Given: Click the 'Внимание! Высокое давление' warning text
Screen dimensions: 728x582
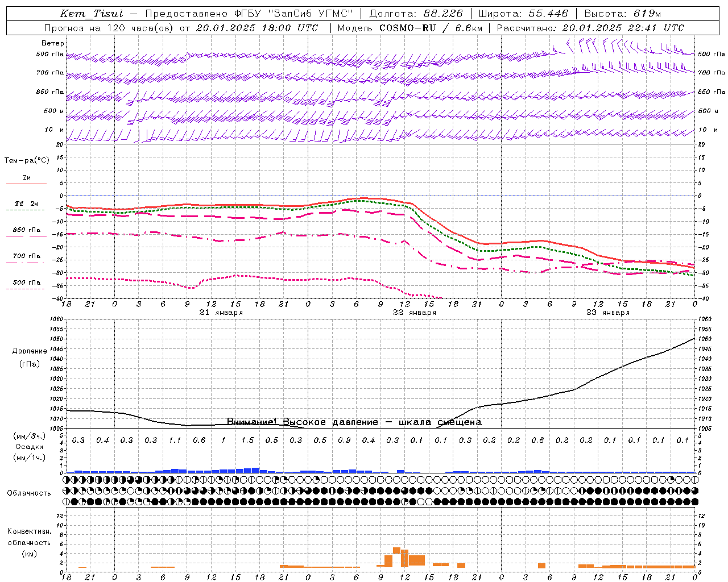Looking at the screenshot, I should click(303, 422).
